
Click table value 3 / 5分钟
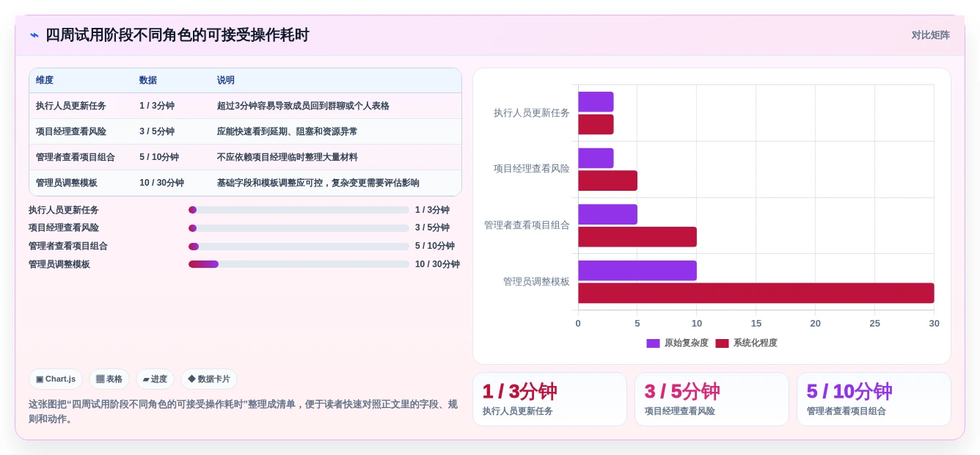click(157, 131)
